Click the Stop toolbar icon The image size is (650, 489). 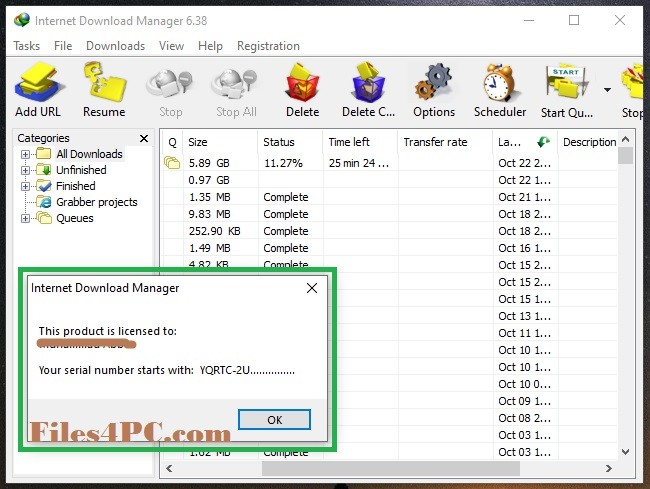point(170,84)
